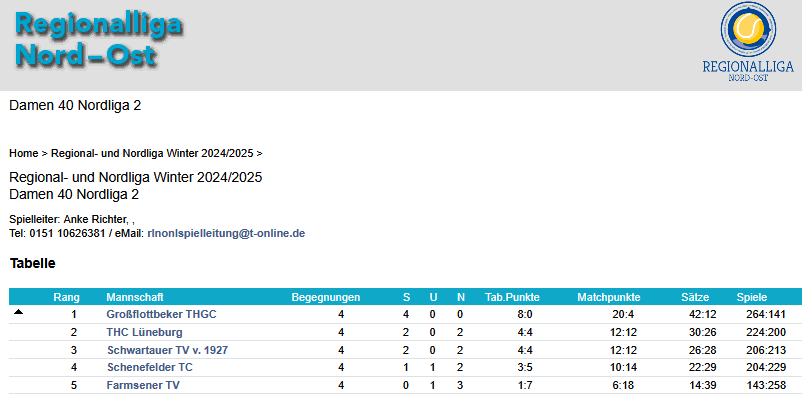The image size is (802, 407).
Task: Click the Begegnungen column header
Action: coord(326,297)
